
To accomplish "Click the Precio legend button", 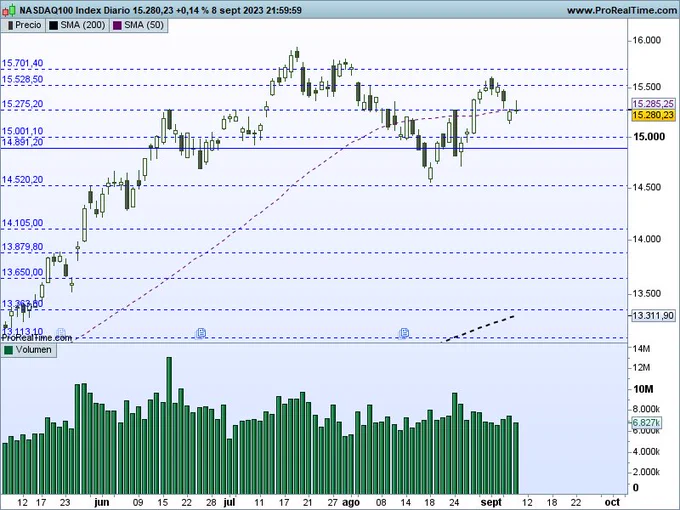I will click(25, 25).
